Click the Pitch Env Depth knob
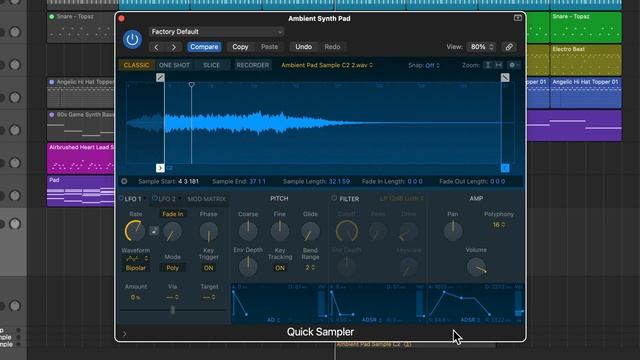This screenshot has height=360, width=640. click(248, 267)
